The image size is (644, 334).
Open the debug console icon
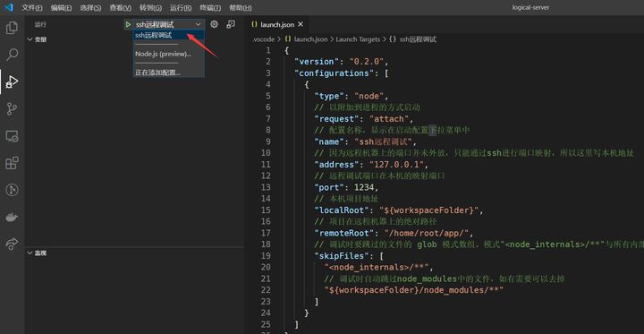(231, 24)
